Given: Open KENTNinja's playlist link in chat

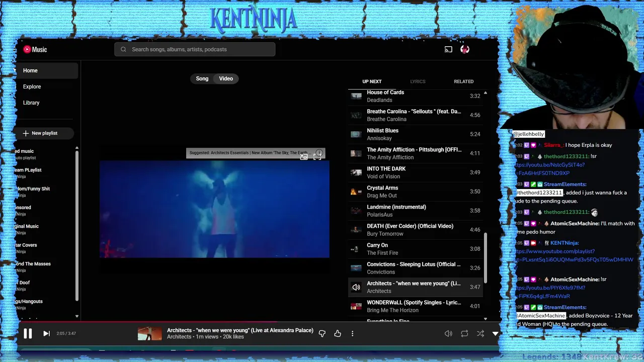Looking at the screenshot, I should [574, 255].
